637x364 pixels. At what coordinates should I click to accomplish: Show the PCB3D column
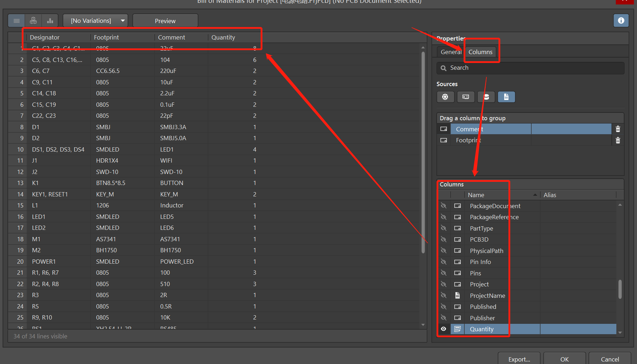pyautogui.click(x=444, y=239)
